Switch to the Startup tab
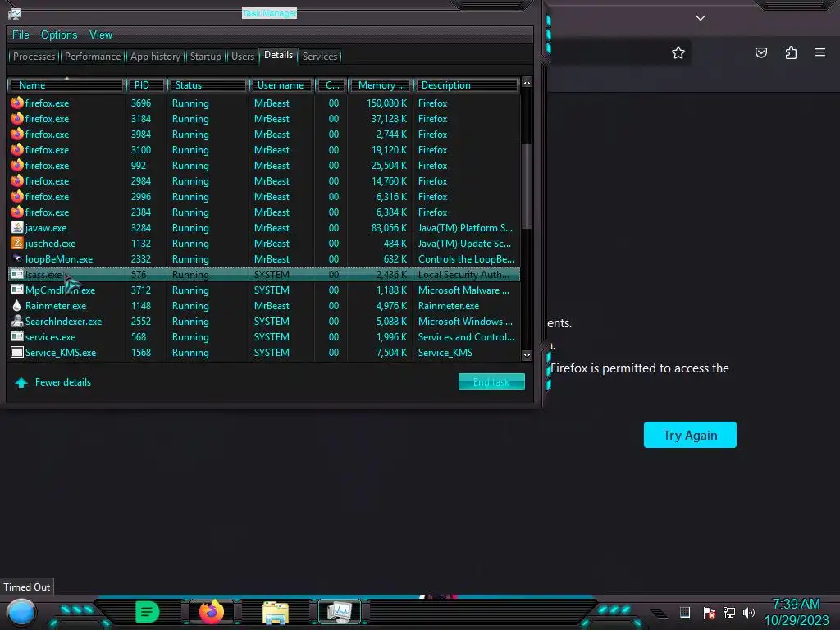Viewport: 840px width, 630px height. (206, 57)
